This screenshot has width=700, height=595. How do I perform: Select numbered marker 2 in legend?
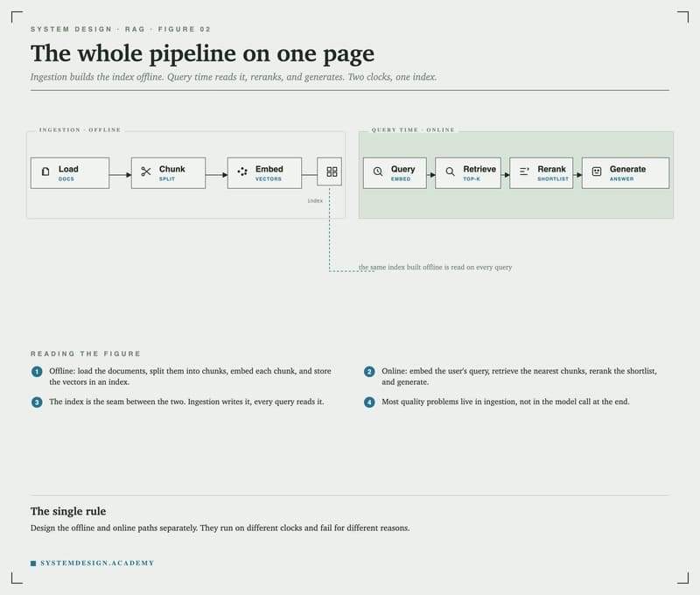point(369,371)
